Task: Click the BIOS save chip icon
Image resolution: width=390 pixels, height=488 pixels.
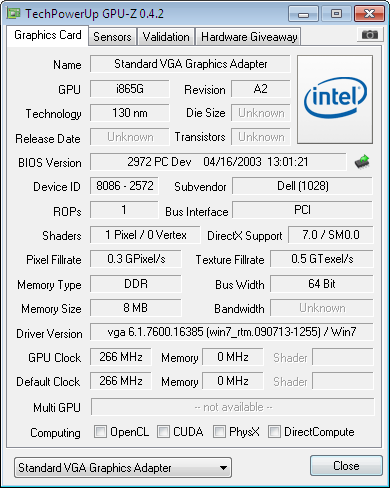Action: pos(362,162)
